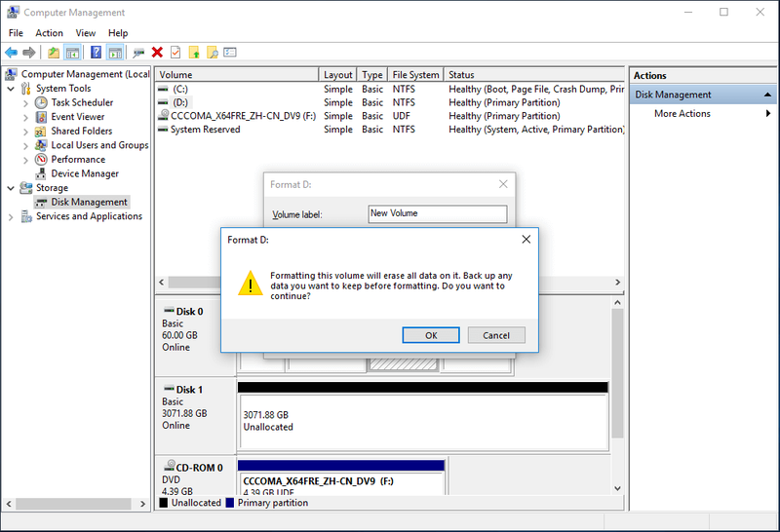Viewport: 780px width, 532px height.
Task: Click the Disk Management tree icon
Action: [x=41, y=203]
